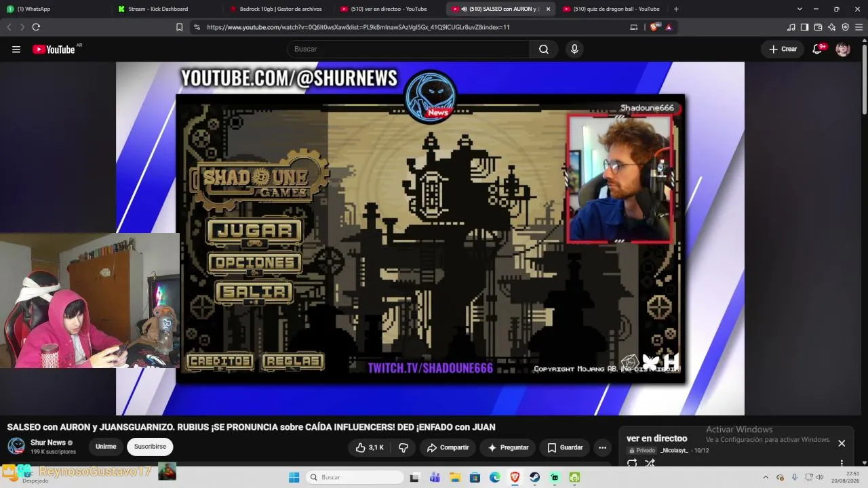Launch Microsoft Edge from the taskbar
The height and width of the screenshot is (488, 868).
pos(495,477)
